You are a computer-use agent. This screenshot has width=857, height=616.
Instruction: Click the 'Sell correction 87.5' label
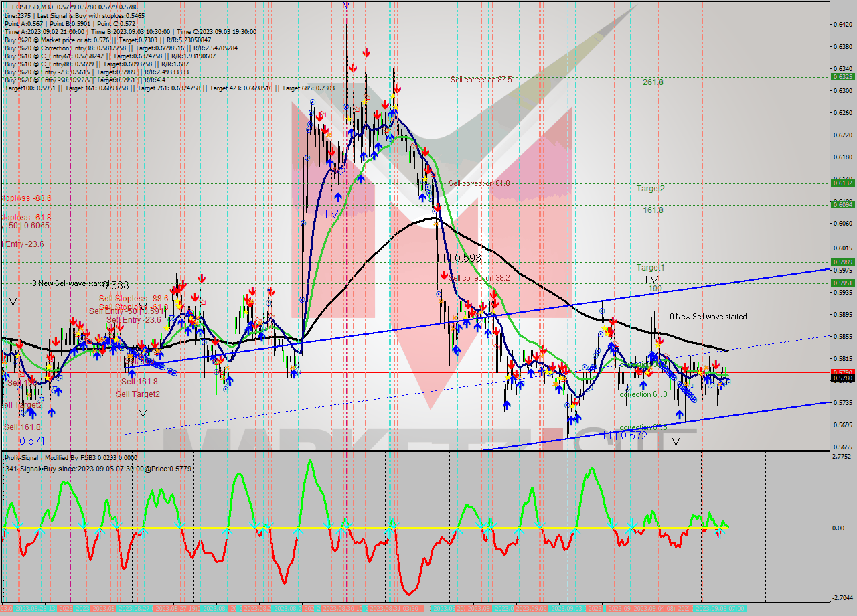(481, 80)
